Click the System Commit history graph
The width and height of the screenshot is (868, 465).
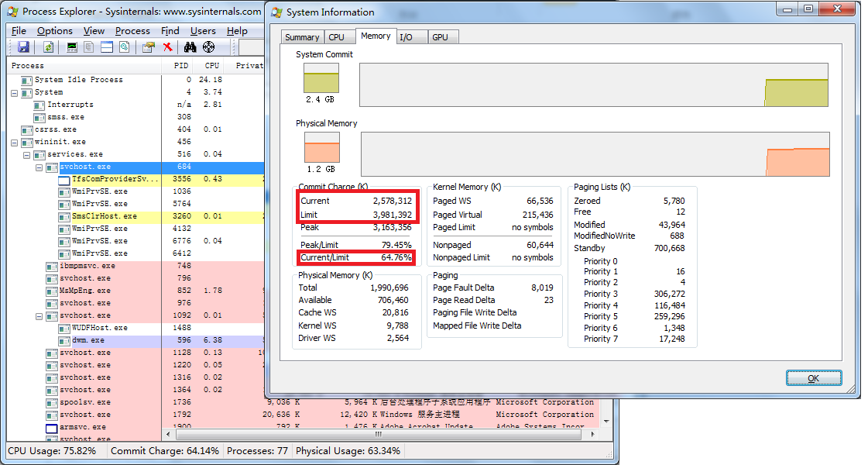[x=594, y=84]
